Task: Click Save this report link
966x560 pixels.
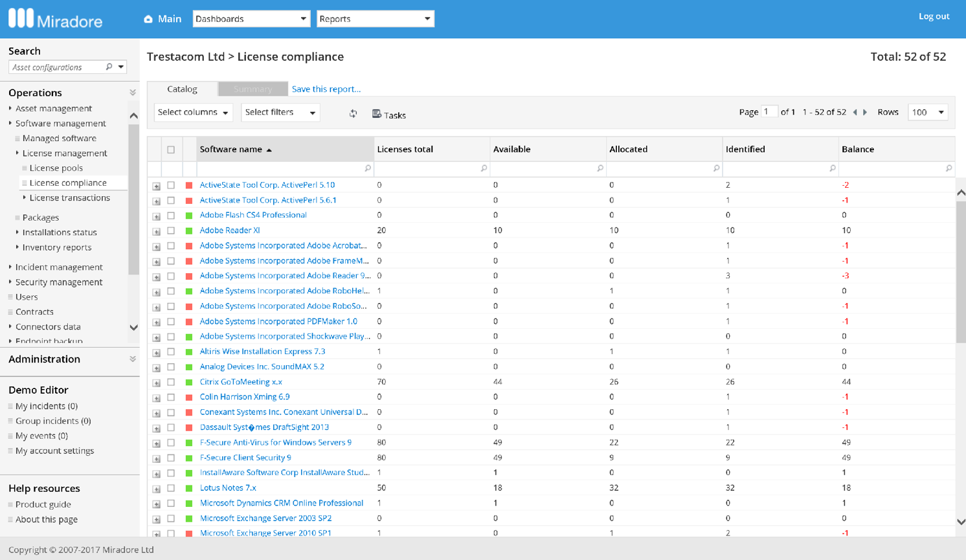Action: tap(326, 89)
